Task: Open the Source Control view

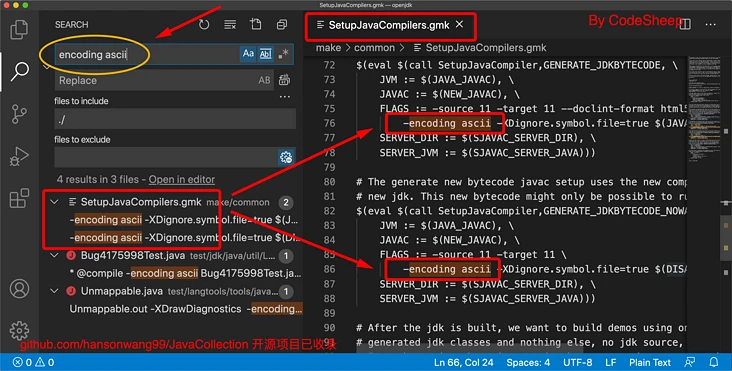Action: pyautogui.click(x=19, y=114)
